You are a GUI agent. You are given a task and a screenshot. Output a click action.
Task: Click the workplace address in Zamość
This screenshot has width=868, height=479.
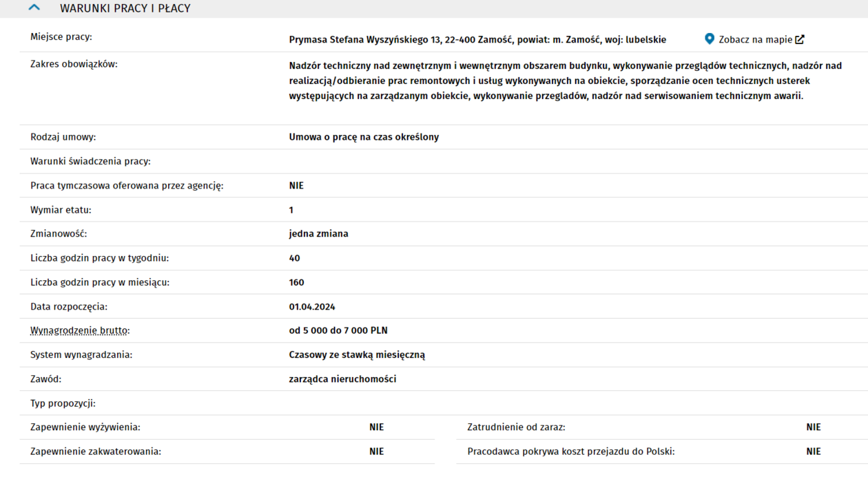477,39
